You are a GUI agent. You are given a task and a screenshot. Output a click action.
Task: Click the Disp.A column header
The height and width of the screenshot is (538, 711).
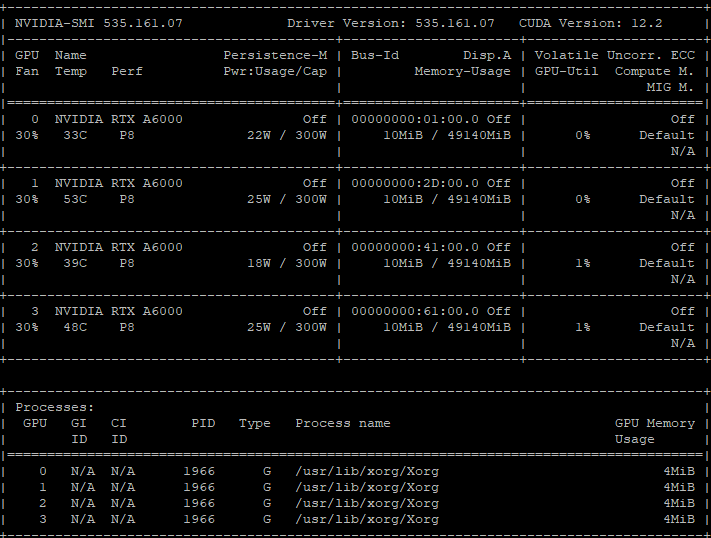(487, 55)
